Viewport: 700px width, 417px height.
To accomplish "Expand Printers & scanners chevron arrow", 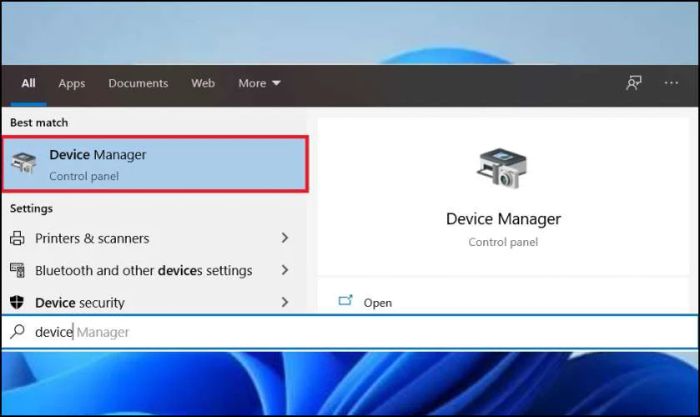I will pos(285,238).
